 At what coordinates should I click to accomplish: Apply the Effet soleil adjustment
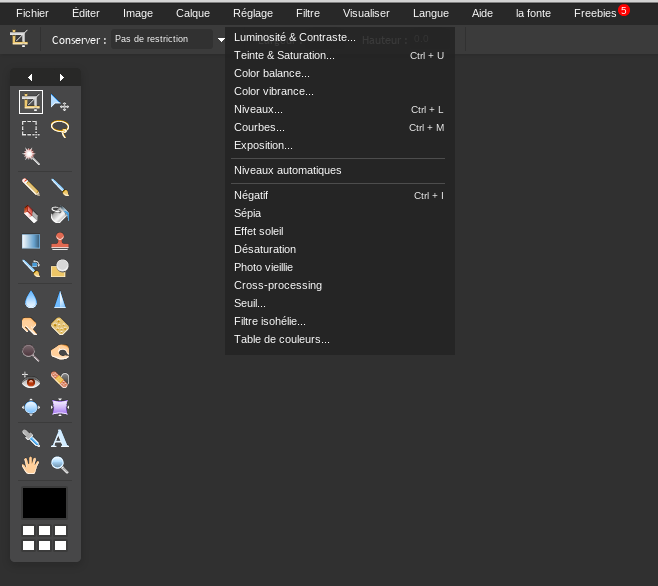(339, 232)
